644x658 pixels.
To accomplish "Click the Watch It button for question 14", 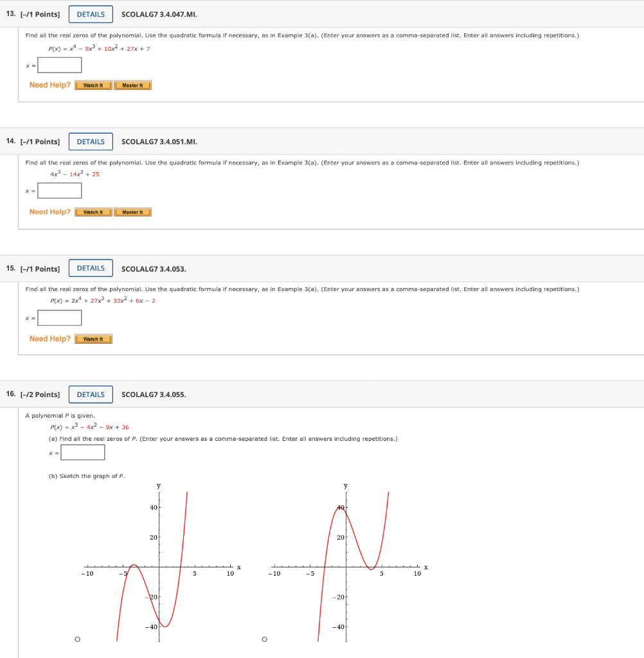I will coord(93,211).
